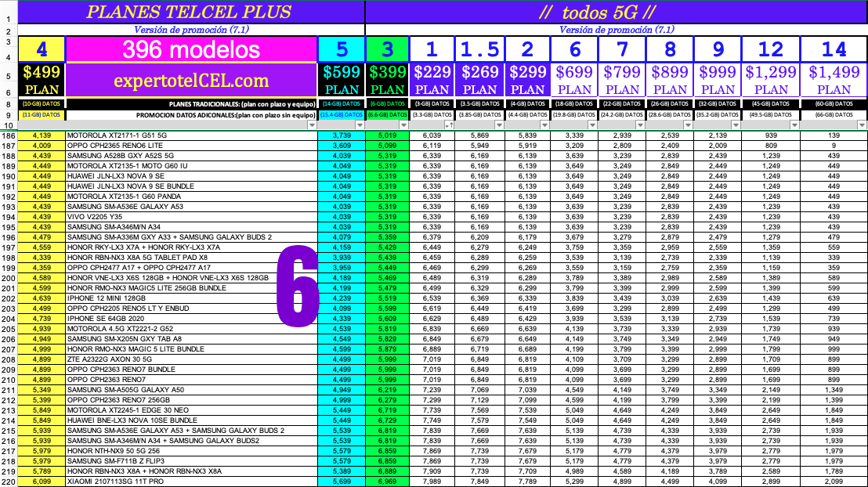Select the '$1,499 PLAN' header cell
Viewport: 868px width, 487px height.
click(x=834, y=80)
